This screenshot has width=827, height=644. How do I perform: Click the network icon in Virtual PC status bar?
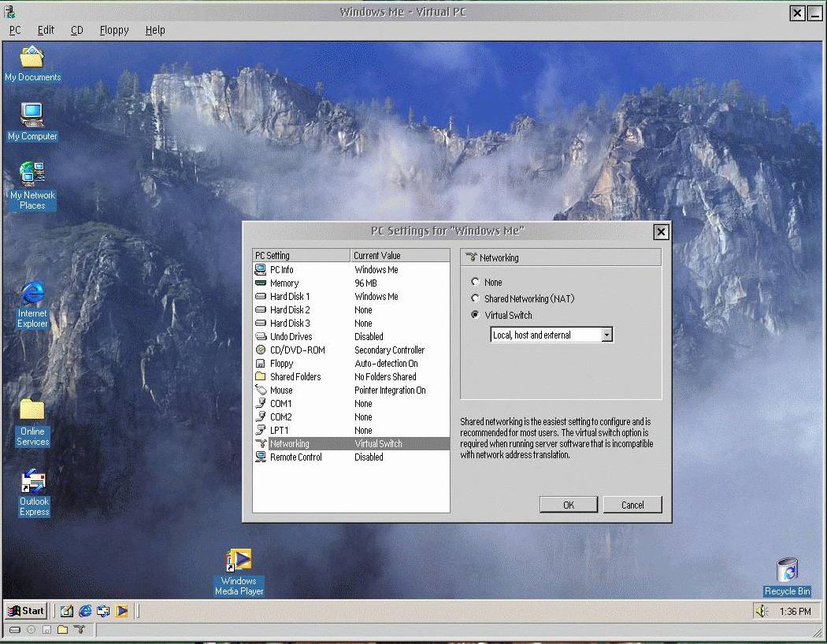point(79,629)
